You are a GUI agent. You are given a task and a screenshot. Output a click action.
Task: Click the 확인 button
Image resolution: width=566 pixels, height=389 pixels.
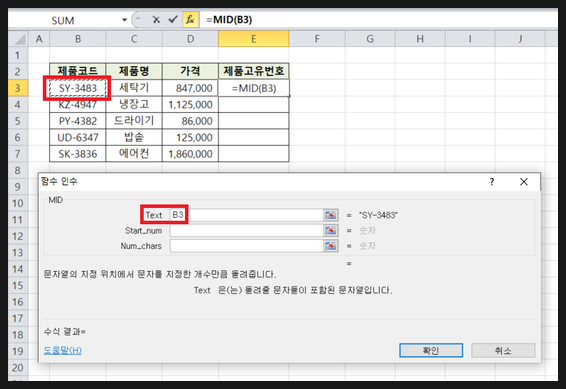pyautogui.click(x=431, y=350)
